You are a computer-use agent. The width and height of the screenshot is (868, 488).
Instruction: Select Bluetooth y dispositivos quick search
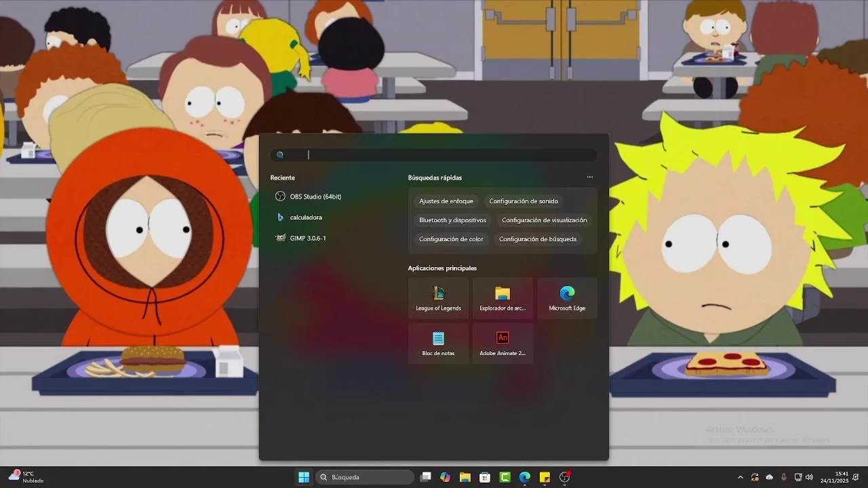(452, 220)
